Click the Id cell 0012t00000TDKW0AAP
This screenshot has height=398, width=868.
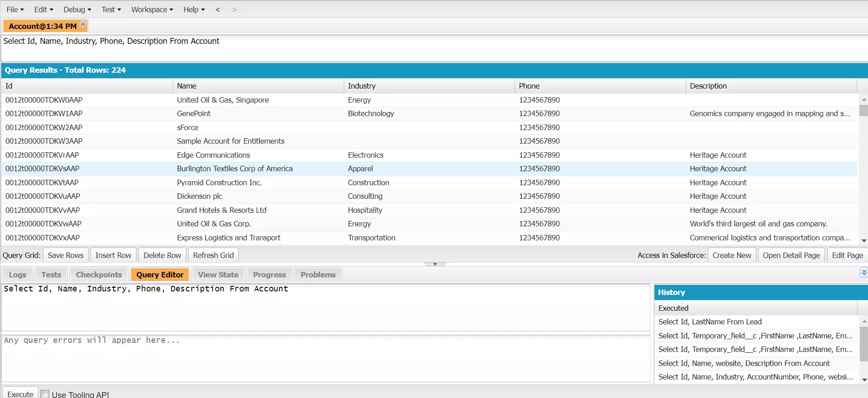coord(87,100)
